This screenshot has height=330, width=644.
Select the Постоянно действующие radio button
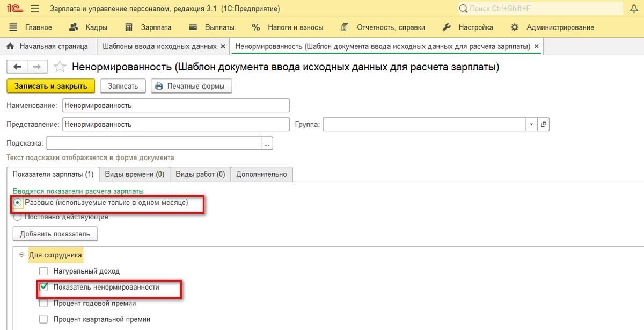point(18,217)
